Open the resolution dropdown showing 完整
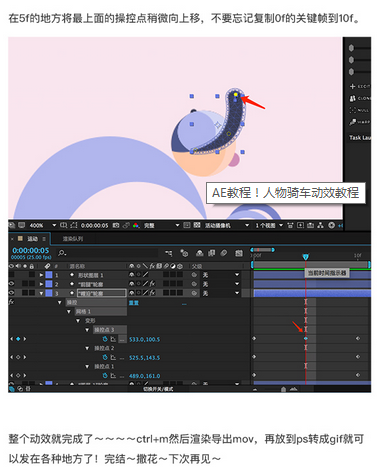Screen dimensions: 386x467 click(161, 225)
